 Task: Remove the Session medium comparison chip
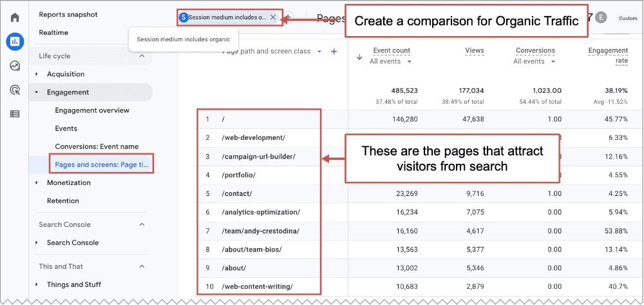[272, 17]
